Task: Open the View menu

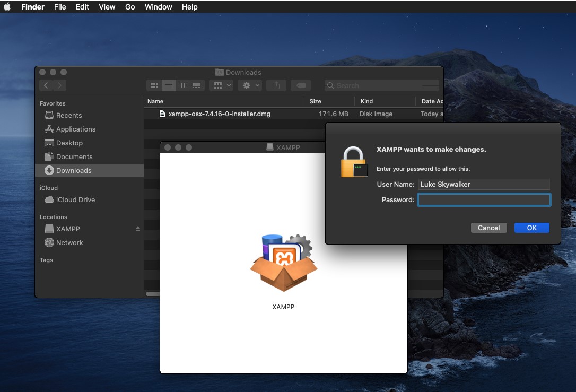Action: point(107,6)
